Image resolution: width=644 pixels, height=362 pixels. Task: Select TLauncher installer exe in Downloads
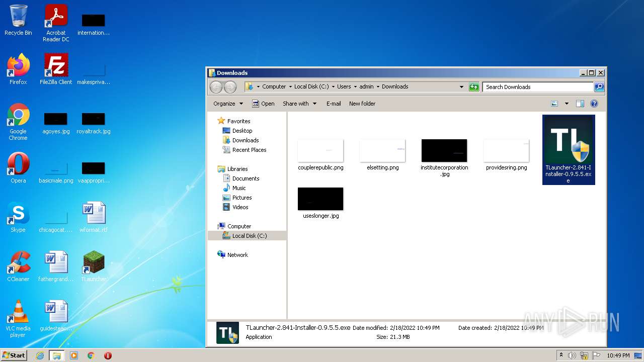coord(569,150)
